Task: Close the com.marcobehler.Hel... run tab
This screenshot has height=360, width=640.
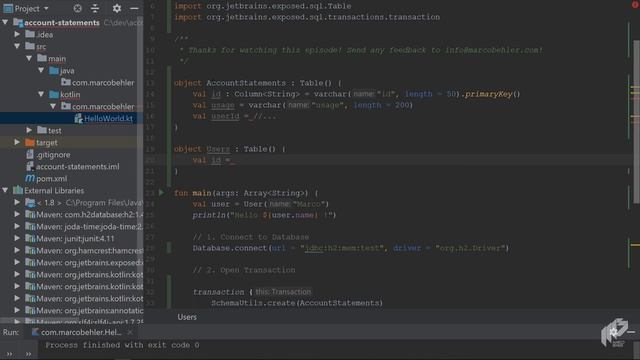Action: tap(130, 332)
